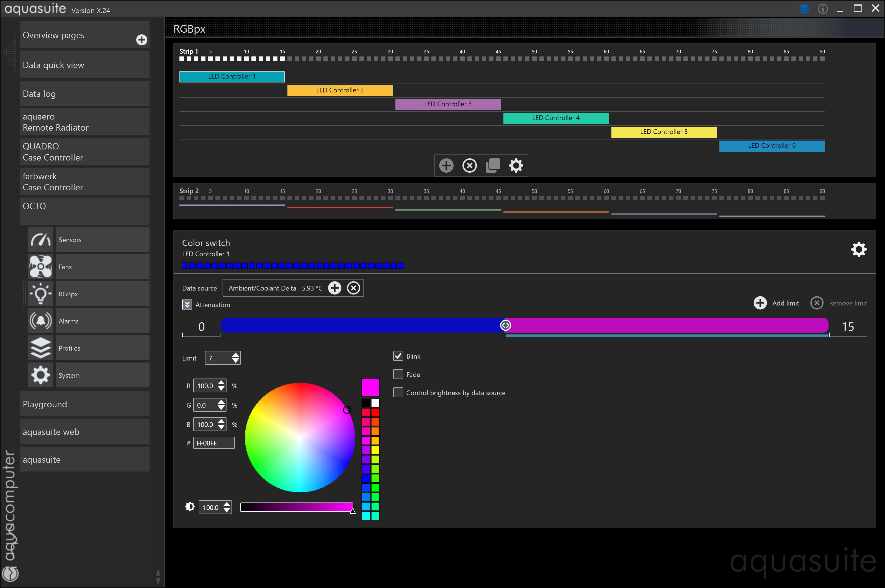Open the Data quick view page
885x588 pixels.
click(x=84, y=65)
